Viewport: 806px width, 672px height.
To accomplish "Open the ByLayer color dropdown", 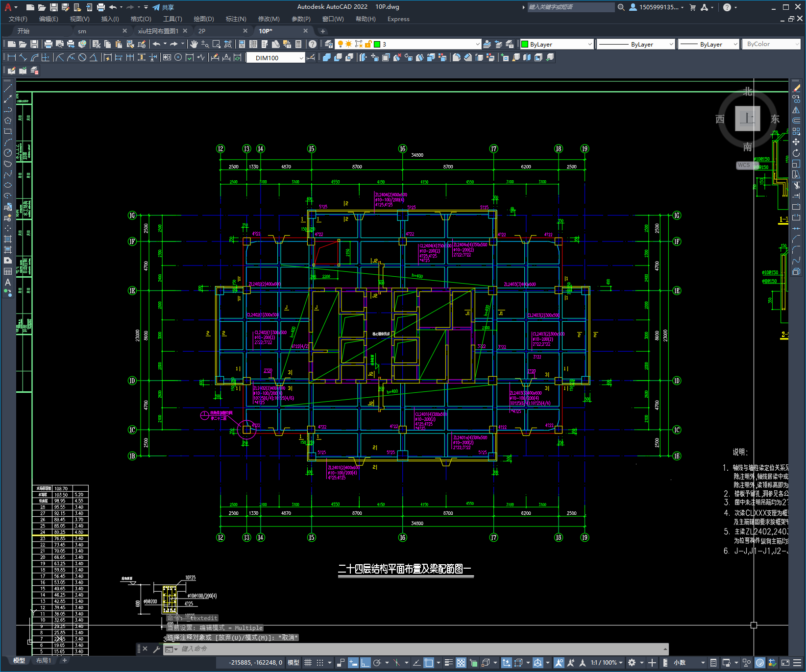I will coord(557,44).
